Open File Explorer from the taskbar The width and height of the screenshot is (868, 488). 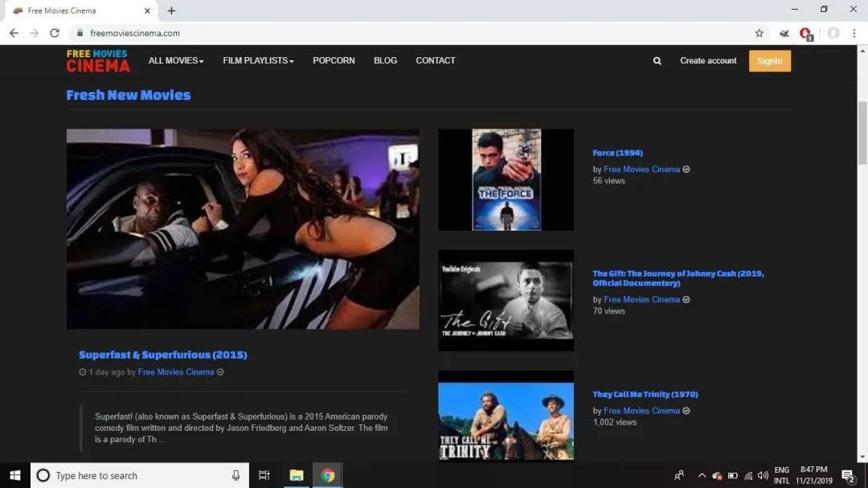(297, 475)
